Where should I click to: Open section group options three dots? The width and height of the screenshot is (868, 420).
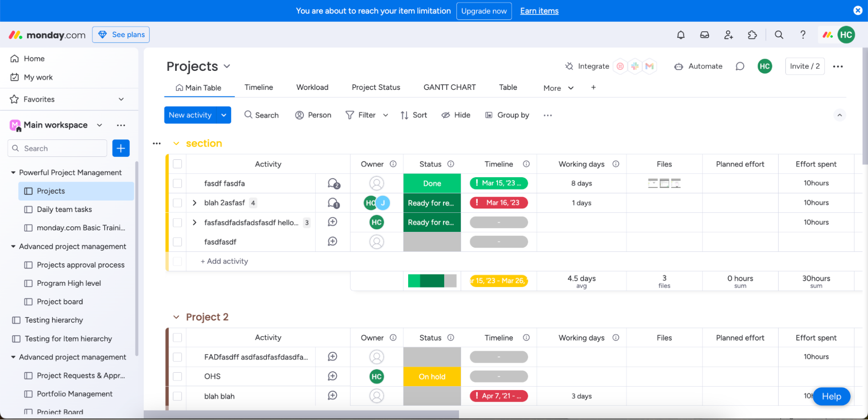tap(157, 143)
